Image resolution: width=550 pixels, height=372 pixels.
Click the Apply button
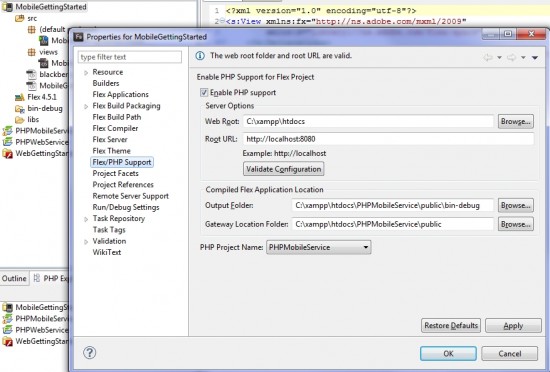coord(513,326)
